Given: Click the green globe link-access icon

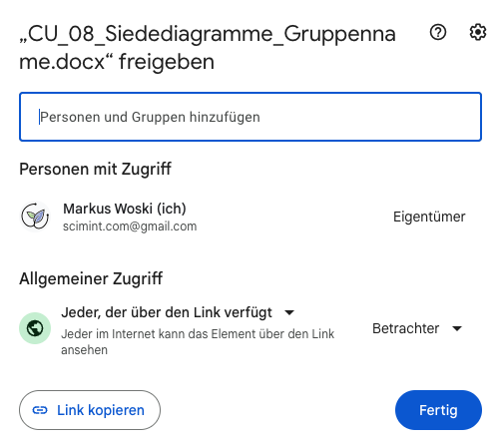Looking at the screenshot, I should 35,328.
